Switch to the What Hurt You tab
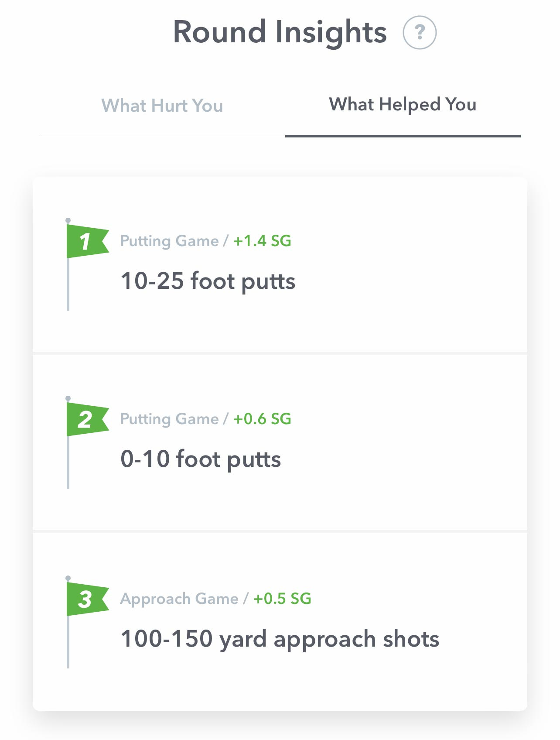 tap(162, 106)
